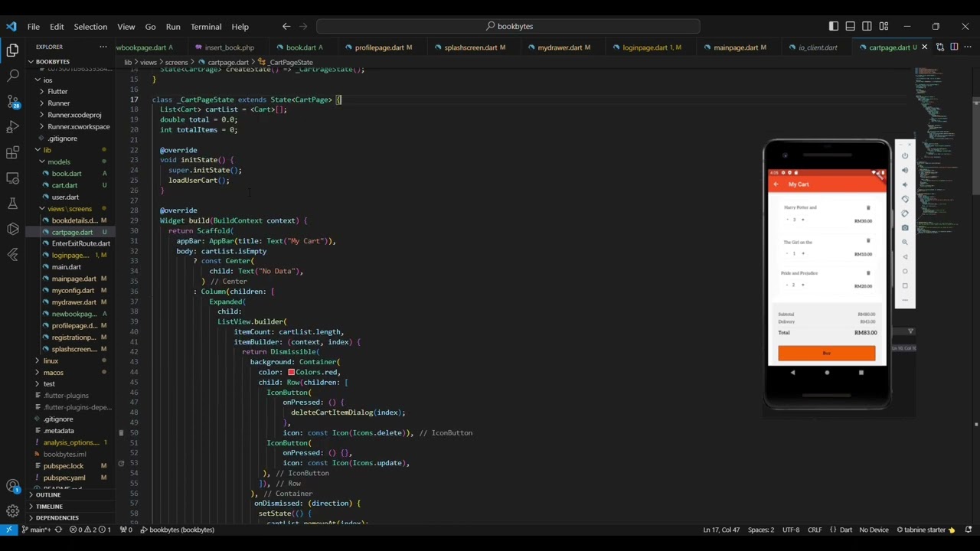
Task: Open the Extensions view
Action: pos(12,152)
